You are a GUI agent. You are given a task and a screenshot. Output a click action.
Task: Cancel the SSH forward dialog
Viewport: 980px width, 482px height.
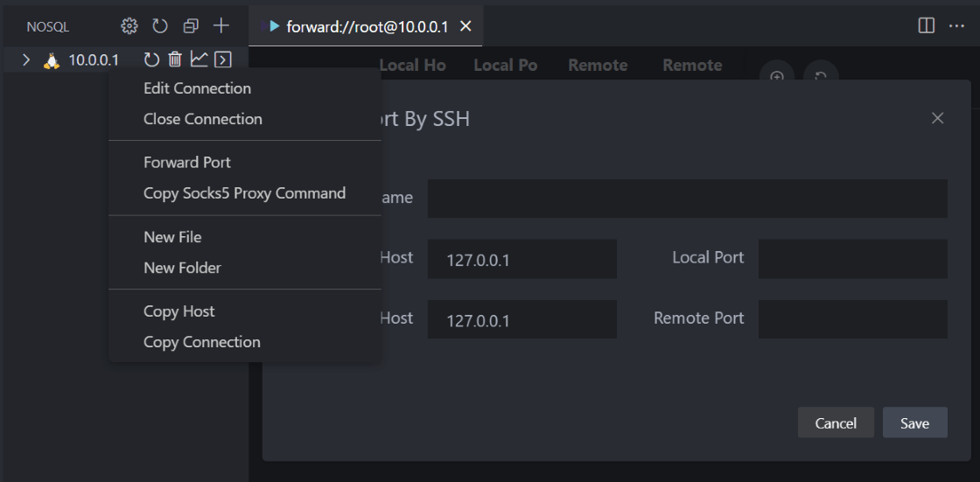pos(836,423)
